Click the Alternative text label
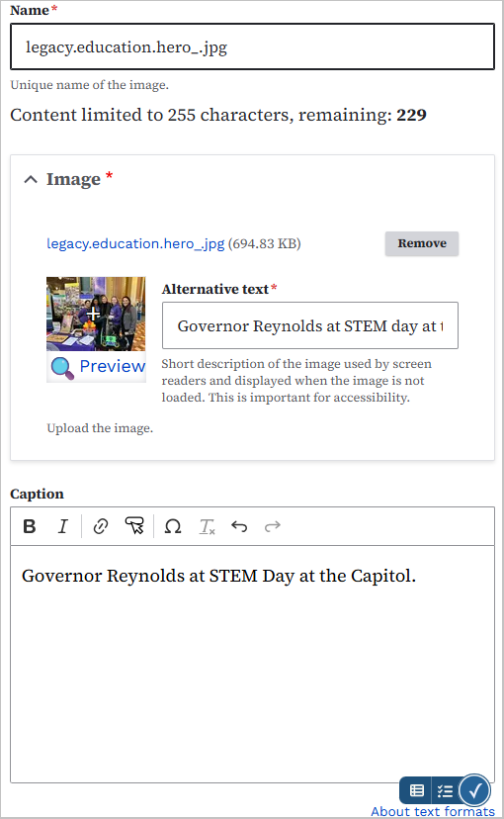This screenshot has height=819, width=504. tap(215, 289)
